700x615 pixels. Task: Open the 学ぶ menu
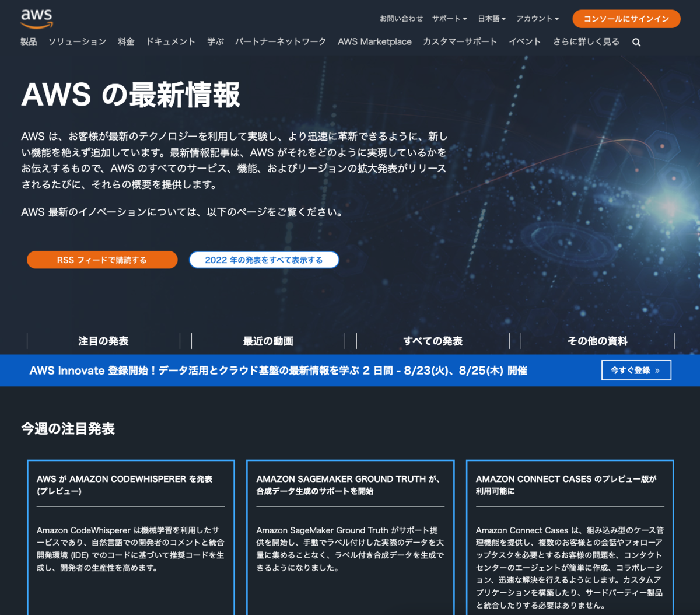coord(215,41)
